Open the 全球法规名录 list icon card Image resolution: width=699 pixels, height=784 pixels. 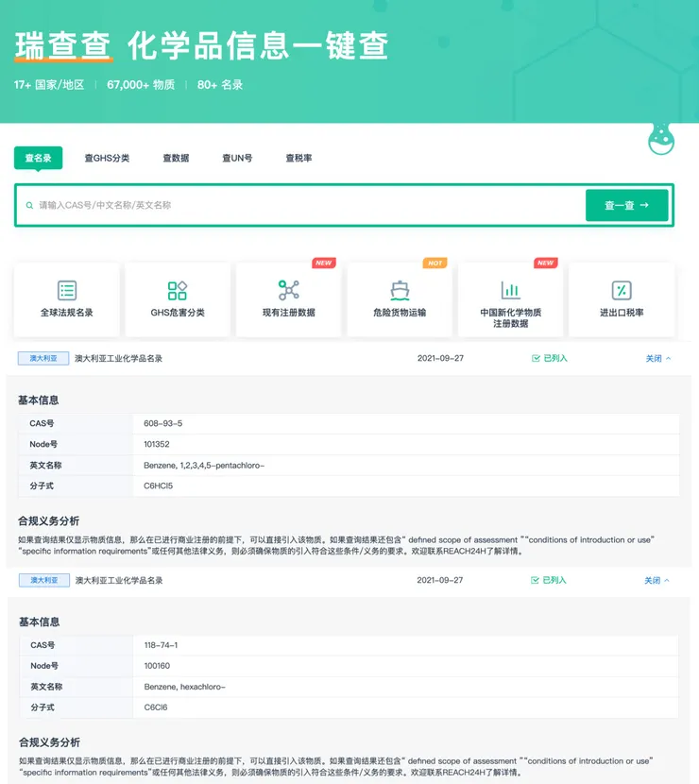click(x=66, y=299)
